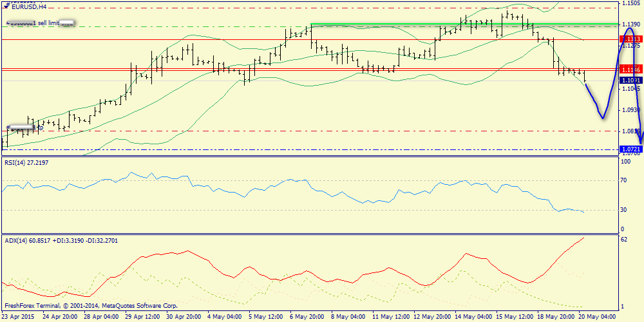
Task: Select the thick green horizontal resistance line
Action: click(451, 24)
